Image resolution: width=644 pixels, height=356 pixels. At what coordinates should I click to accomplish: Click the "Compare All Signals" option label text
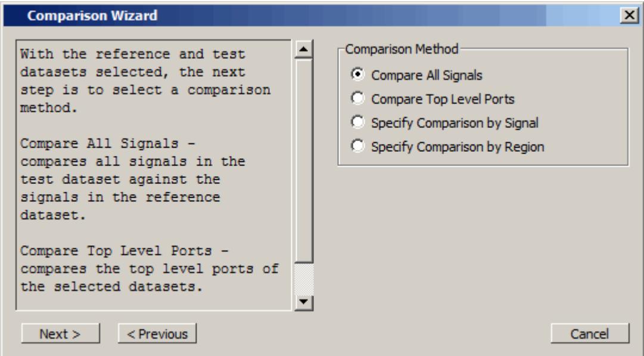[x=427, y=75]
